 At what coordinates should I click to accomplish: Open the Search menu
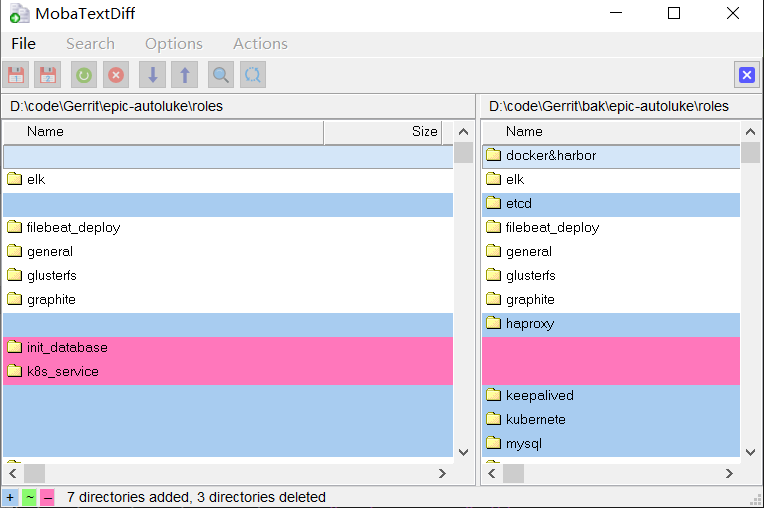[91, 44]
